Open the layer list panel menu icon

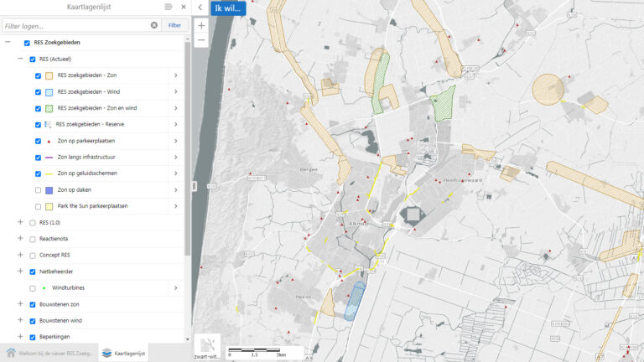[169, 7]
